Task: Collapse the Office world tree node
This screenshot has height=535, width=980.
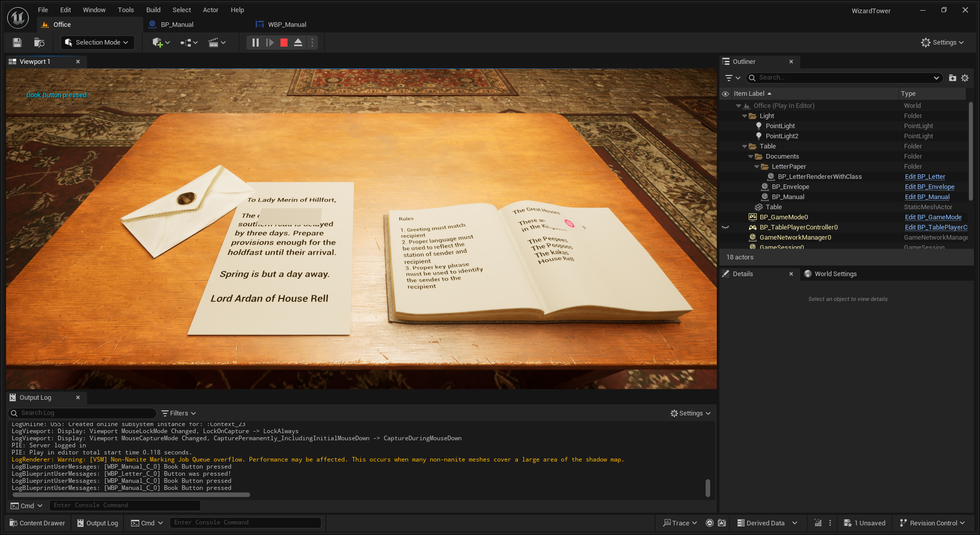Action: 739,106
